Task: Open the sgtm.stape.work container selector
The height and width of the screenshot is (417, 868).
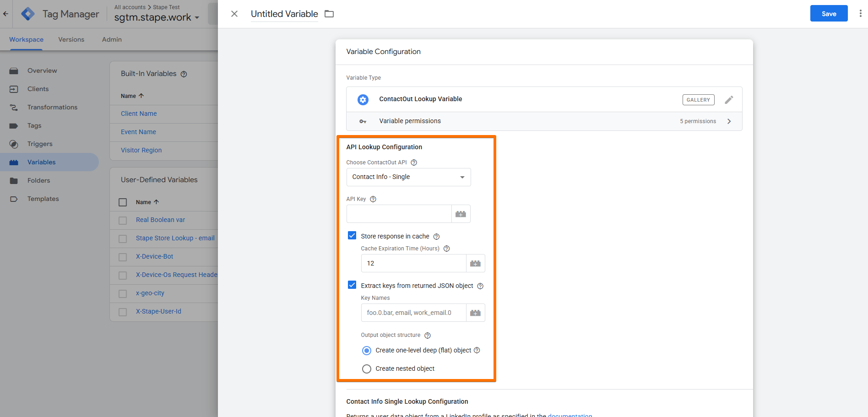Action: coord(157,17)
